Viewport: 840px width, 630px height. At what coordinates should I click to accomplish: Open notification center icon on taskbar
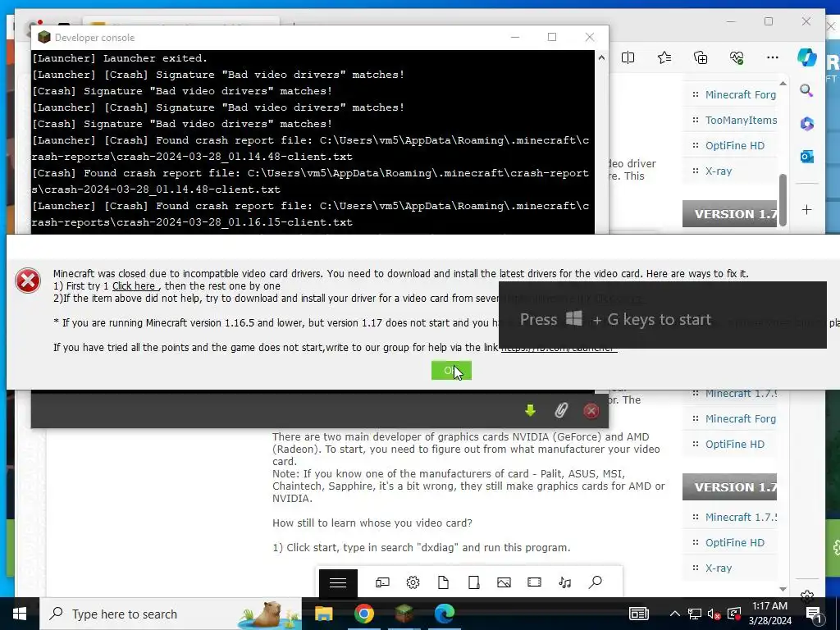pos(815,614)
